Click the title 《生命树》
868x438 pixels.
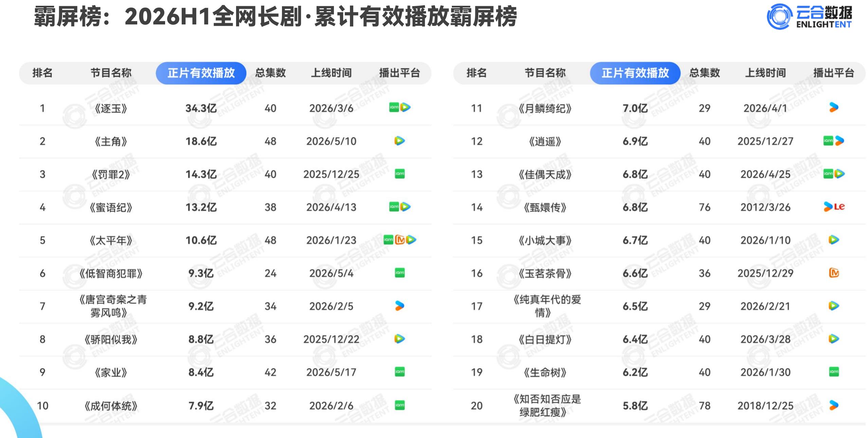[545, 372]
